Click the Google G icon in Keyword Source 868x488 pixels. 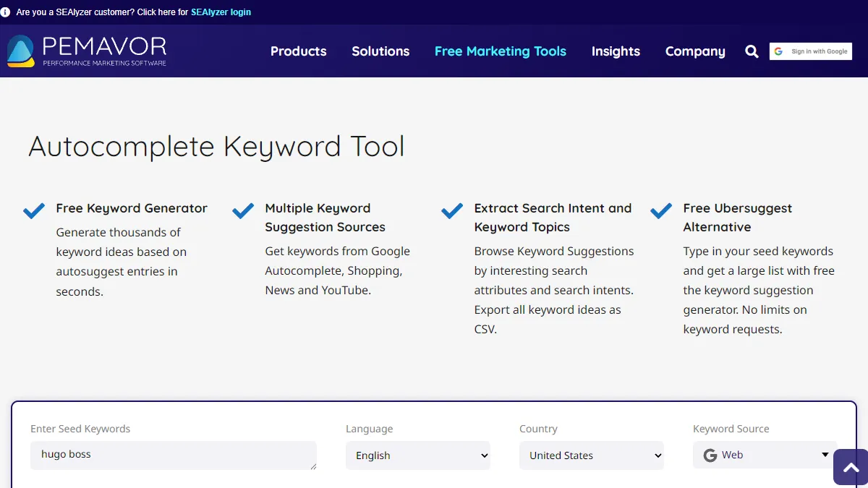click(710, 455)
